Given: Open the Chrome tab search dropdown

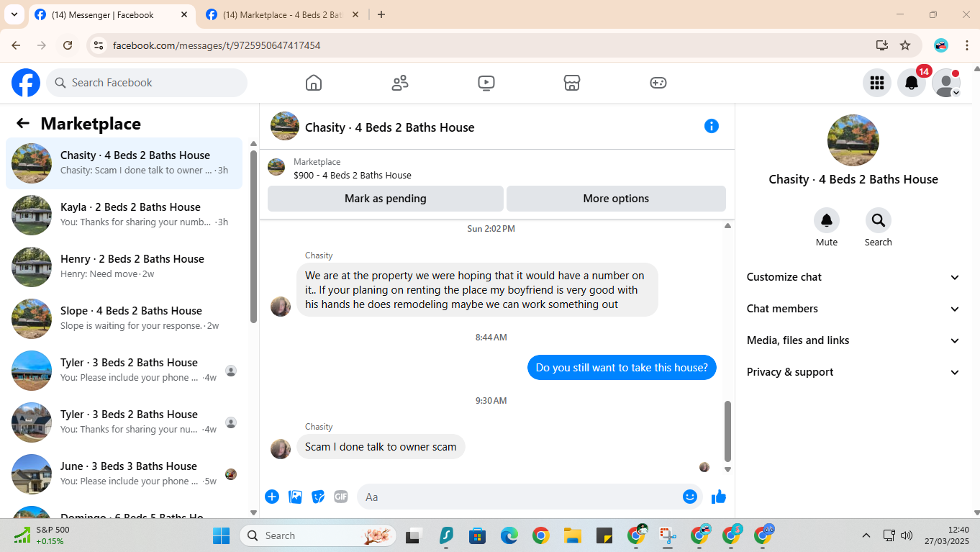Looking at the screenshot, I should pyautogui.click(x=14, y=14).
